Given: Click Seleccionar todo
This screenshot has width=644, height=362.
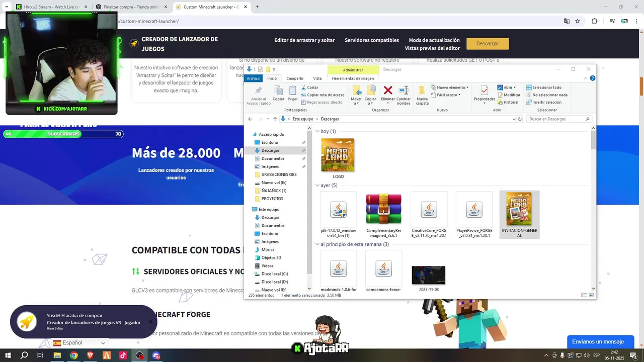Looking at the screenshot, I should pos(544,87).
